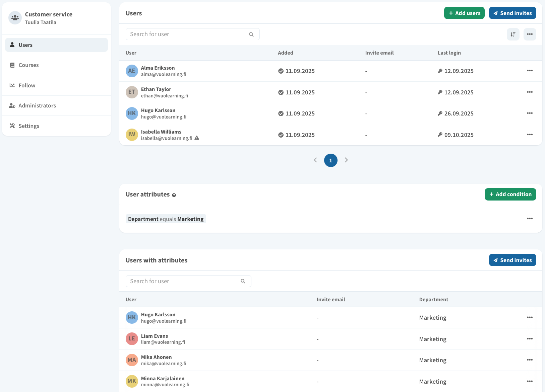This screenshot has height=392, width=545.
Task: Click the Customer service group icon
Action: point(15,18)
